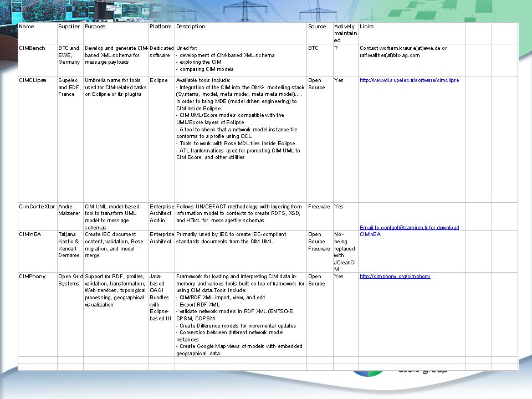Image resolution: width=532 pixels, height=399 pixels.
Task: Select the Follows UN/CEFACT methodology description cell
Action: [x=241, y=217]
